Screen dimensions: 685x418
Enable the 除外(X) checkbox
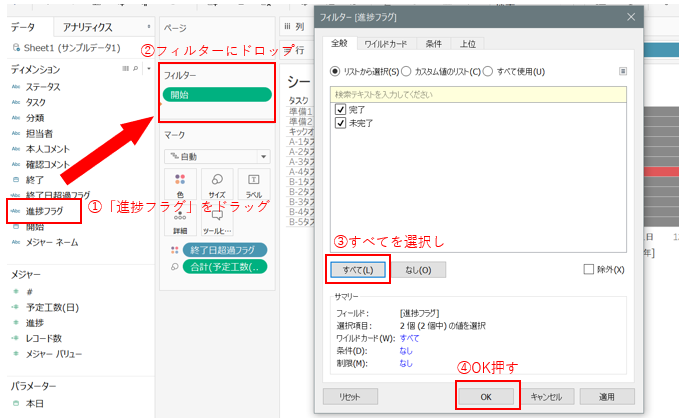[588, 269]
